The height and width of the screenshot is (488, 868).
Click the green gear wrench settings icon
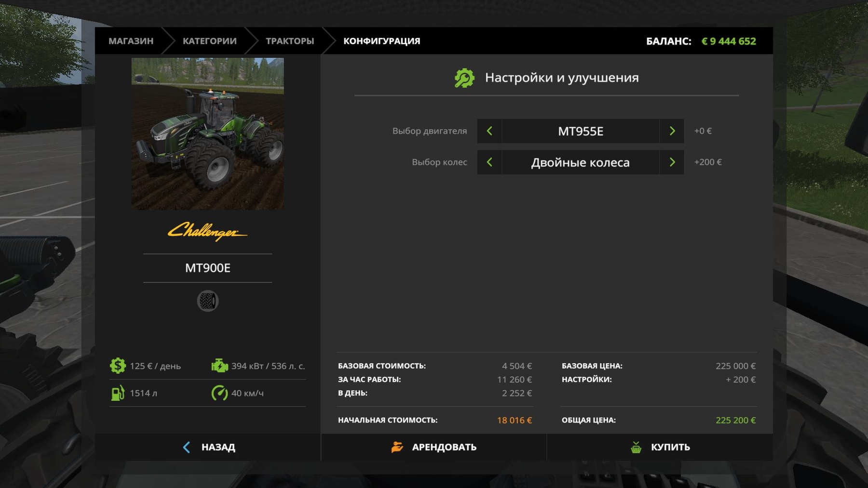[464, 78]
